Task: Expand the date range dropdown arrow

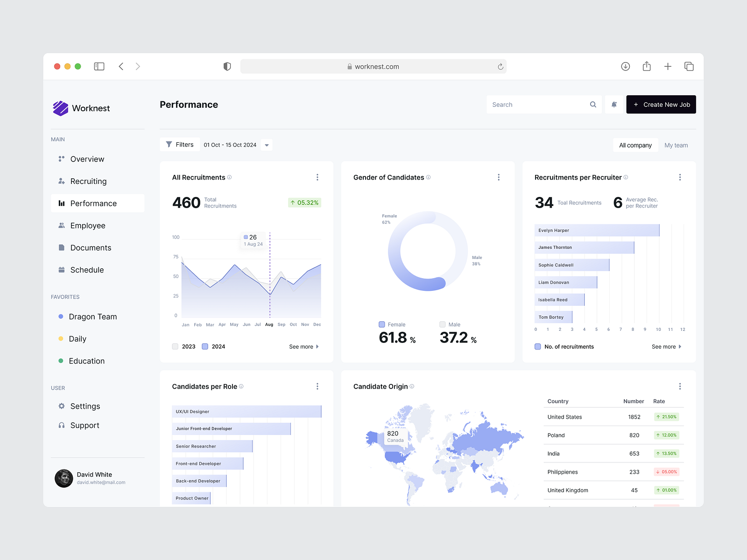Action: tap(267, 145)
